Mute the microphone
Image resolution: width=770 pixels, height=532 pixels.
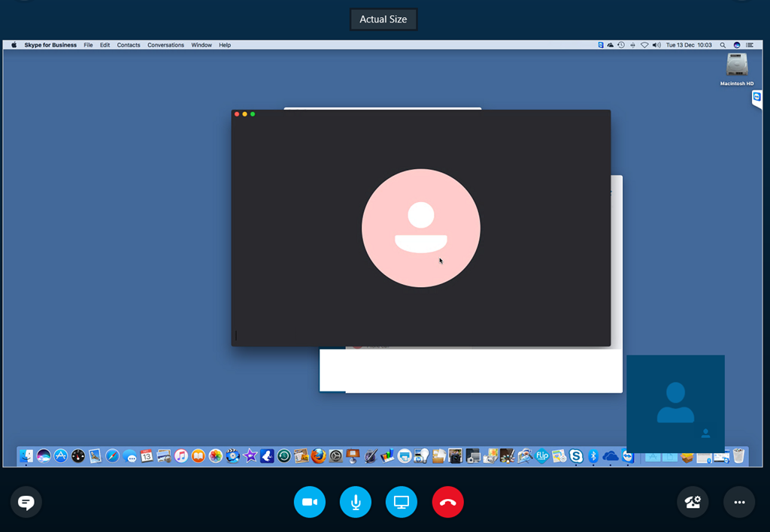(356, 502)
